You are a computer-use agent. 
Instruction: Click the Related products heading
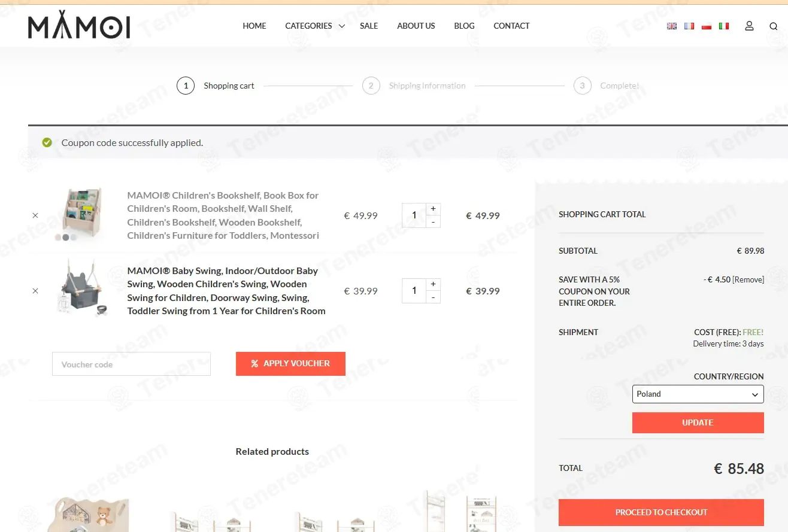[x=272, y=451]
